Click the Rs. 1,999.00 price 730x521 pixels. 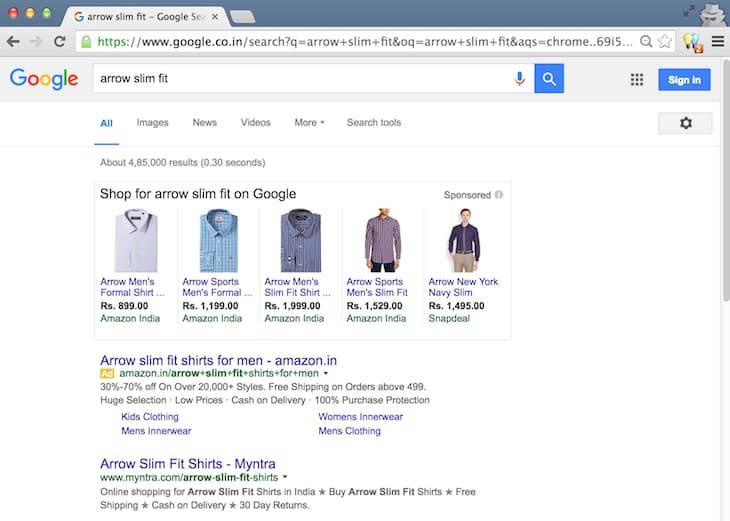(x=292, y=306)
